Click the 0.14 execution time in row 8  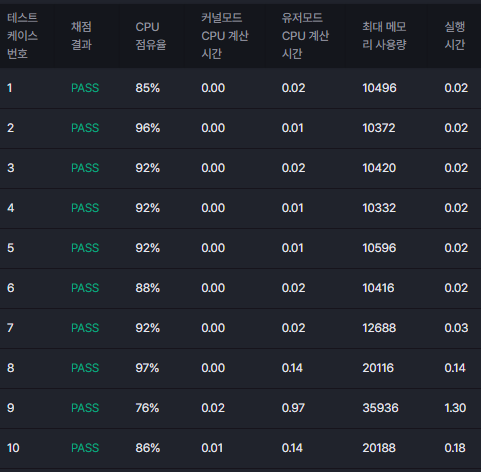coord(455,368)
